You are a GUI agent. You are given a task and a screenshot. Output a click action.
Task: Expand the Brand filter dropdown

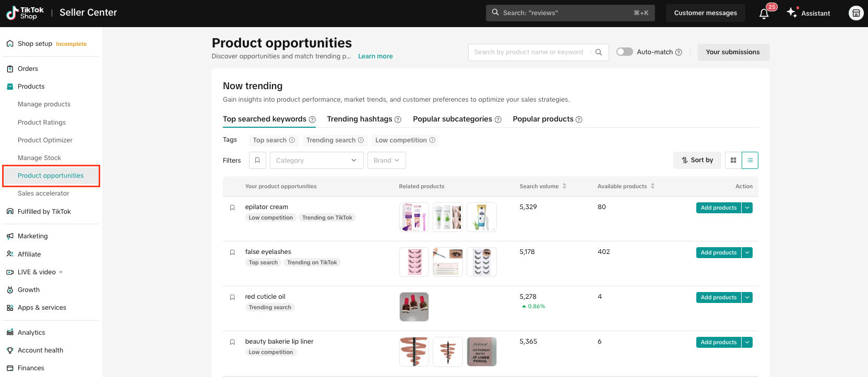386,161
